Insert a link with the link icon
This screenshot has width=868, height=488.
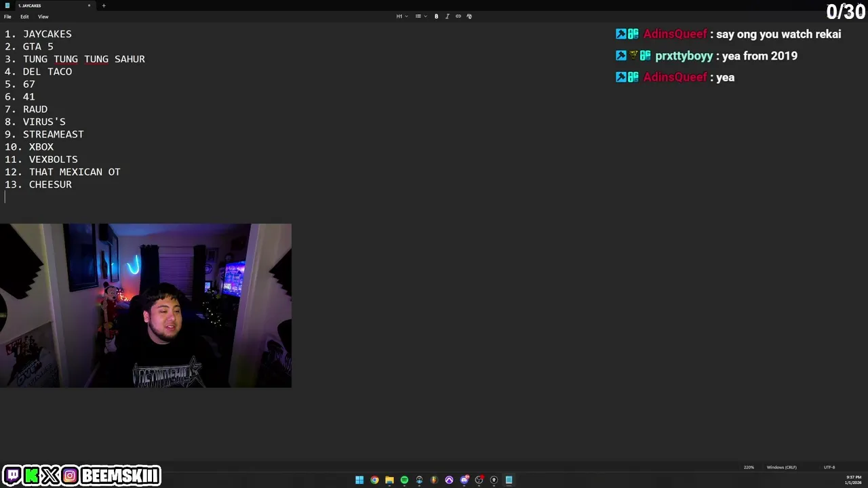pyautogui.click(x=458, y=16)
